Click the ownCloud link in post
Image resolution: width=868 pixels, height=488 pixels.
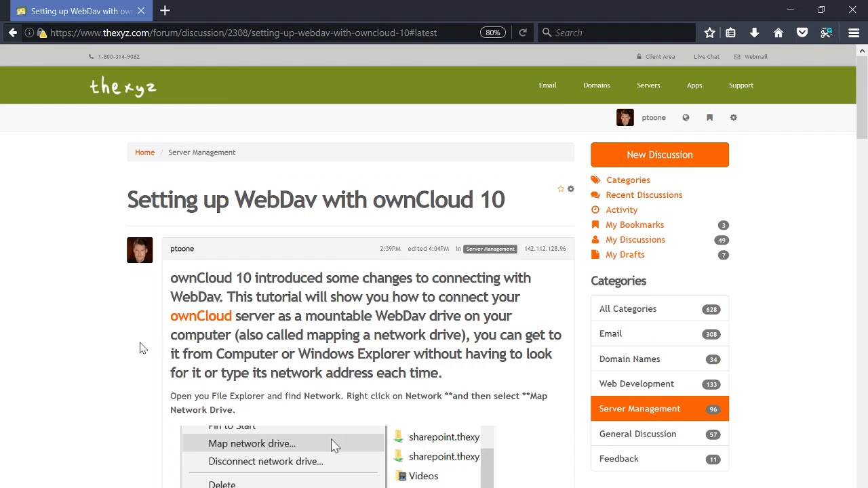click(201, 316)
